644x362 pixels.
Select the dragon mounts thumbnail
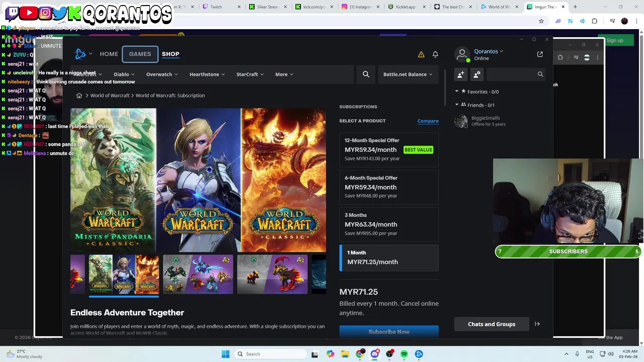tap(198, 275)
